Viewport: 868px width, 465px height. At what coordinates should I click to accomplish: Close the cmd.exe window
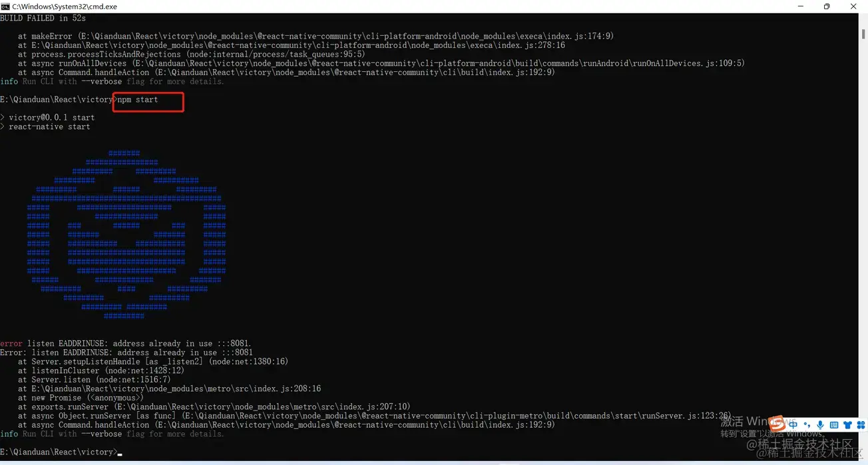[854, 6]
